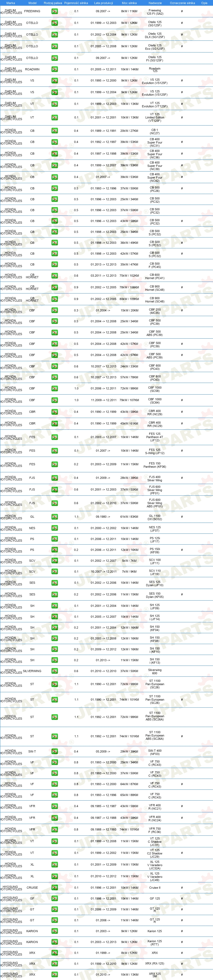Click the SILVERWING model cell

(32, 671)
